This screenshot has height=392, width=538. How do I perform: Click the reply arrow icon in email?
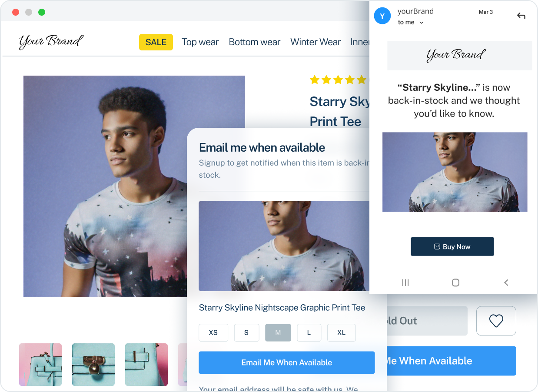[521, 16]
